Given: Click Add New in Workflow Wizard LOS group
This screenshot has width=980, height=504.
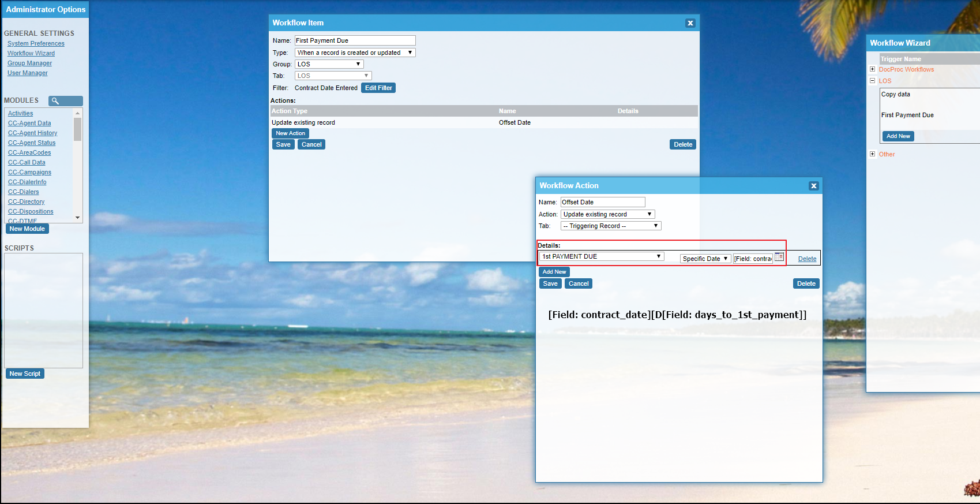Looking at the screenshot, I should 898,136.
